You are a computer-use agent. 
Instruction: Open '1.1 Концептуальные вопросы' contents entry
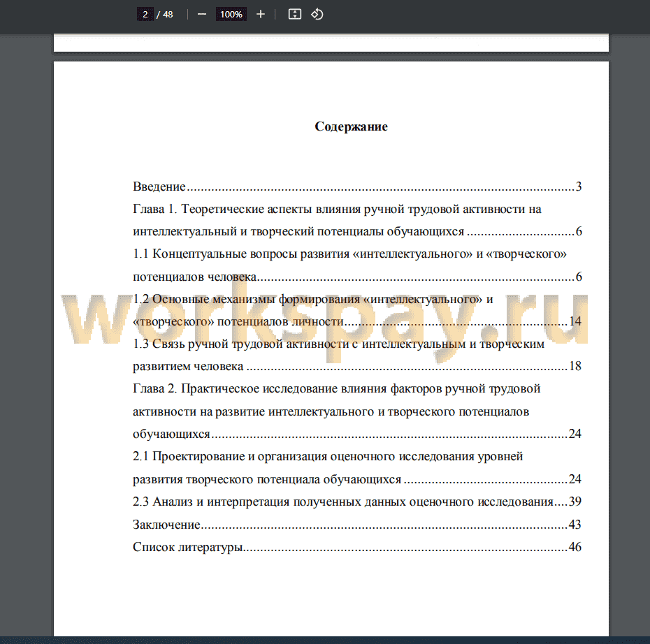[x=357, y=265]
